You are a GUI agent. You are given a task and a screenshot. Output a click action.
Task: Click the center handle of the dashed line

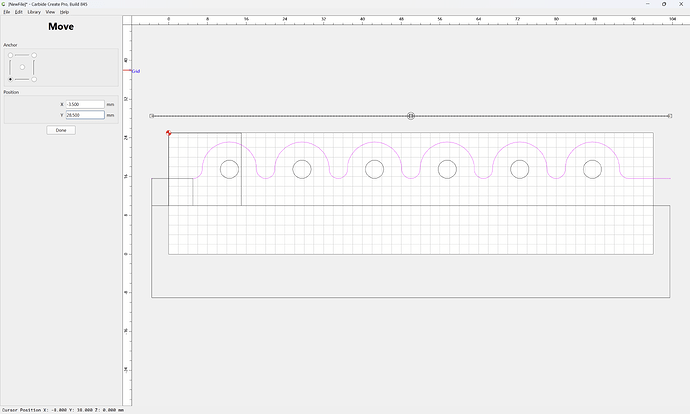tap(411, 116)
